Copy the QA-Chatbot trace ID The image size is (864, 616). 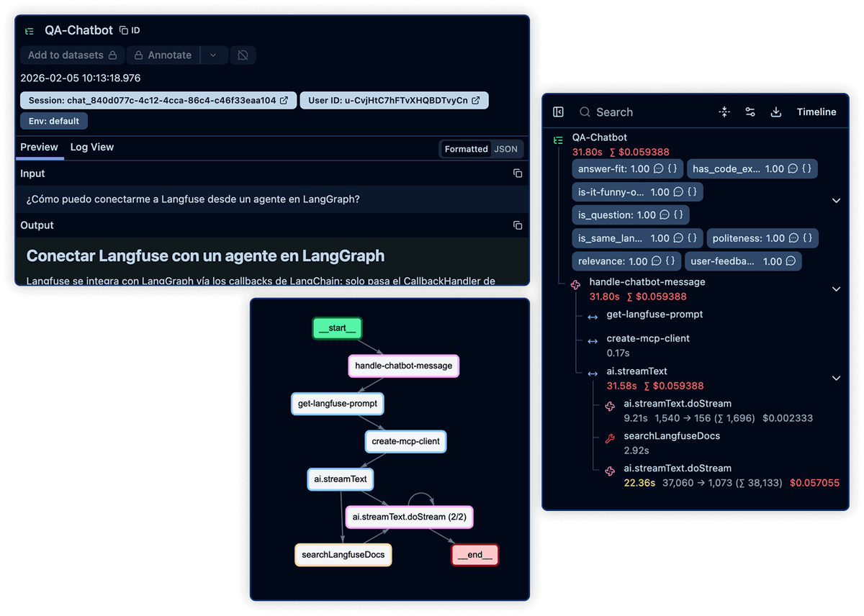click(x=130, y=31)
